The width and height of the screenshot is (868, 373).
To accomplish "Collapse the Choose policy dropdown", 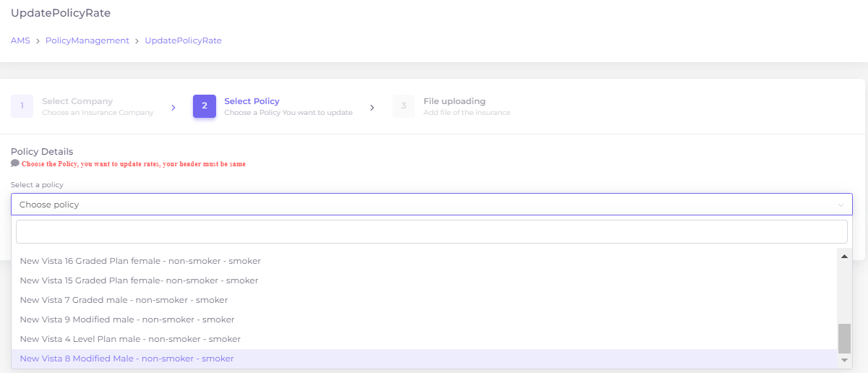I will 432,205.
